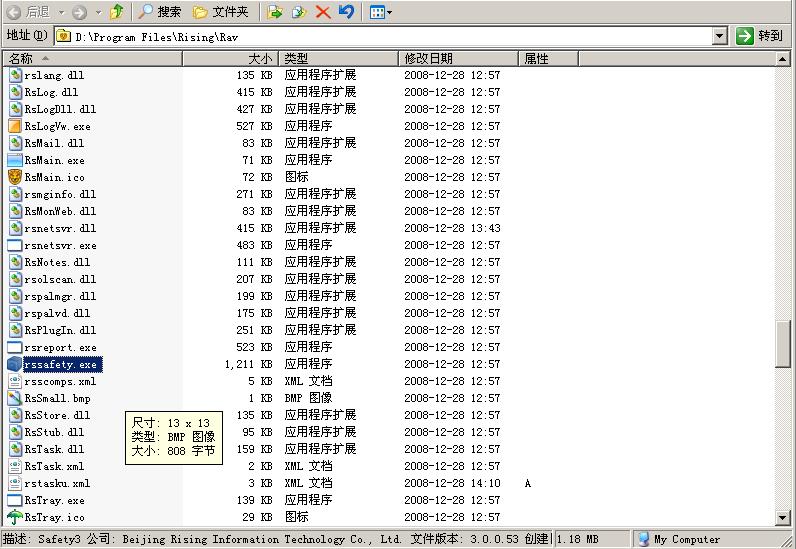Select the rsnetsvr.exe application icon

15,245
